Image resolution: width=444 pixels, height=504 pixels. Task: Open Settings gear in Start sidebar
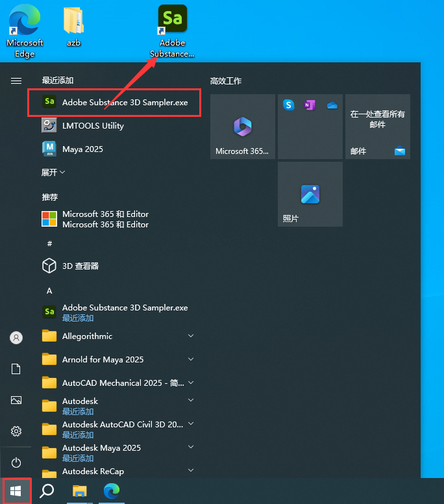16,431
